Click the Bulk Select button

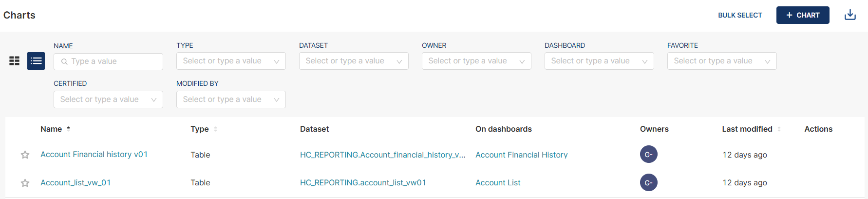tap(740, 15)
